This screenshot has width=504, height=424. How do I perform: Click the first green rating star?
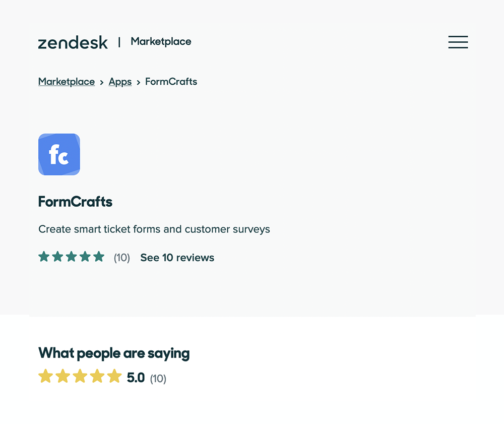44,257
